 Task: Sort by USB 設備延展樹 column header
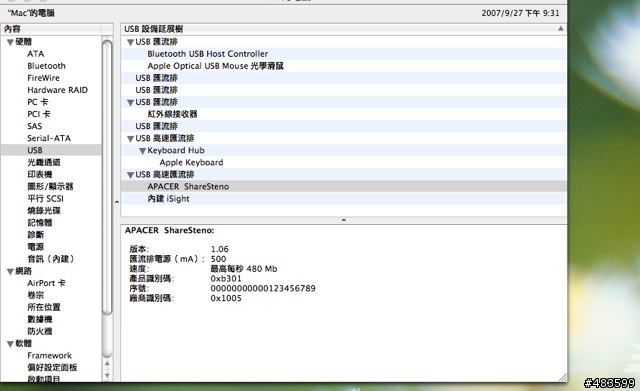[344, 29]
